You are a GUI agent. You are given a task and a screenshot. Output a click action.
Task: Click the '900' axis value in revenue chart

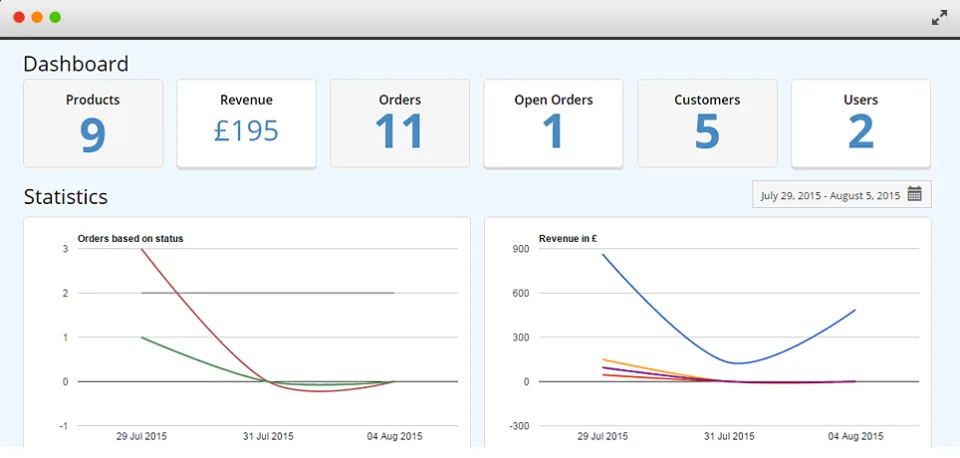pyautogui.click(x=520, y=249)
